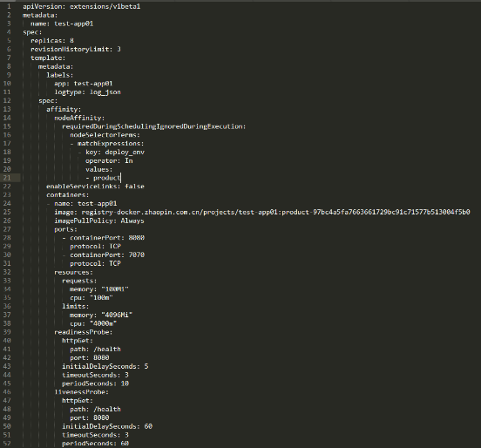This screenshot has width=481, height=448.
Task: Click the 'readinessProbe:' key
Action: coord(83,332)
